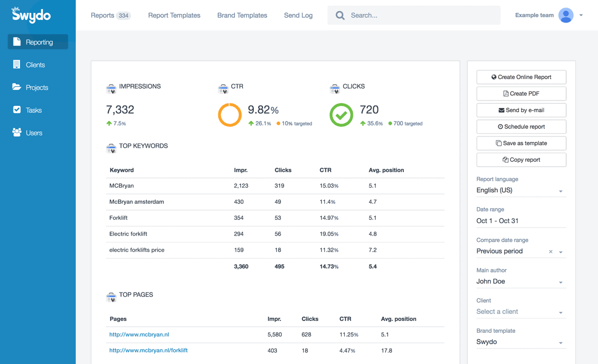The width and height of the screenshot is (598, 364).
Task: Click the orange CTR donut chart
Action: 230,115
